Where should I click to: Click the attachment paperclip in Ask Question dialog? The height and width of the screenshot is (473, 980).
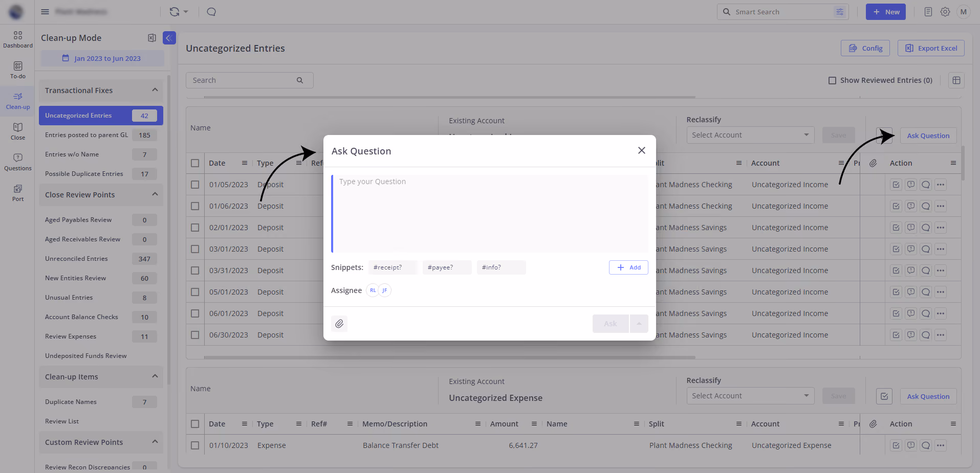click(339, 324)
